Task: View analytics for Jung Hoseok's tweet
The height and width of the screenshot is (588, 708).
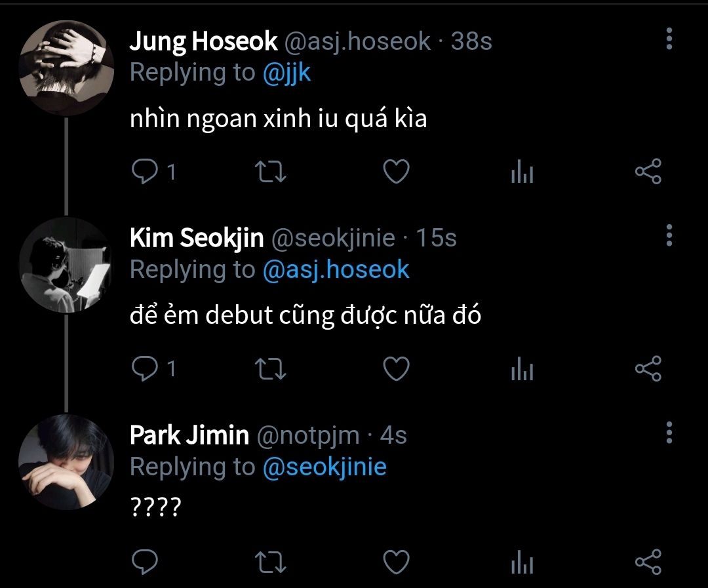Action: pos(522,173)
